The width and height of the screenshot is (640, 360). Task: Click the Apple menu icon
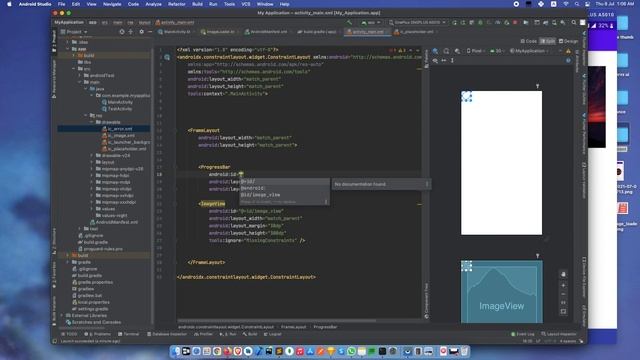pos(9,4)
